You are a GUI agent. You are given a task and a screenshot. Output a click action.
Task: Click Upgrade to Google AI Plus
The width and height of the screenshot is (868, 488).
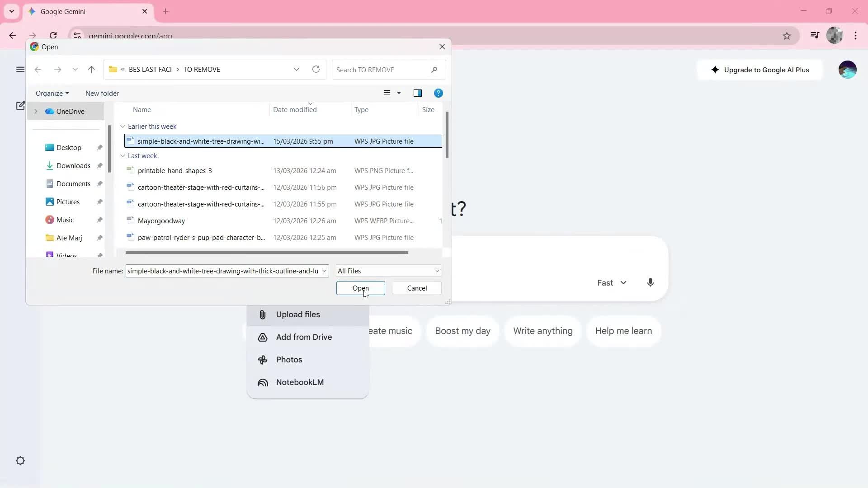(x=759, y=70)
